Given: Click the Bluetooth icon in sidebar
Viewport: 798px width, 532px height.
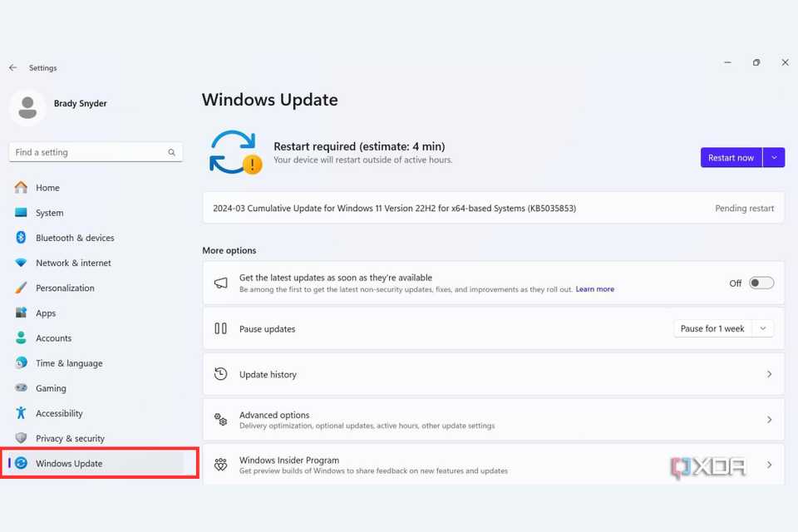Looking at the screenshot, I should pyautogui.click(x=21, y=237).
